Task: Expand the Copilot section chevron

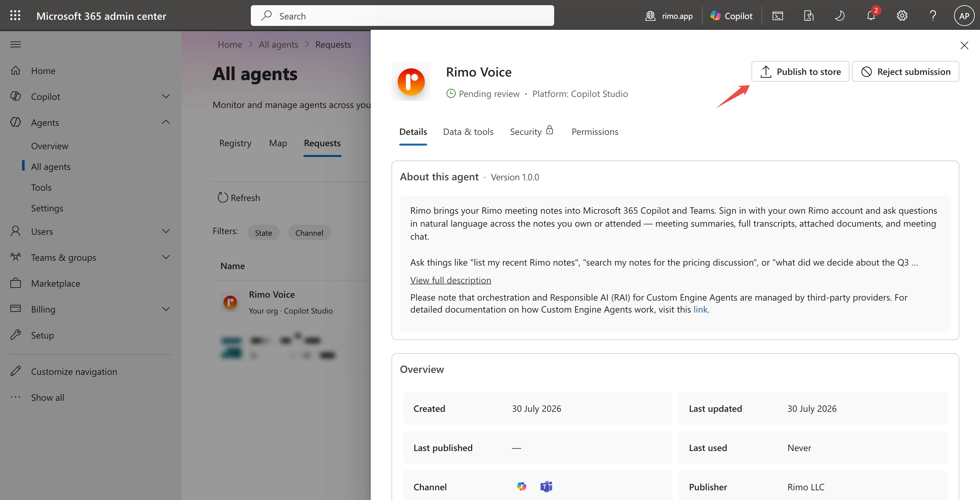Action: tap(166, 96)
